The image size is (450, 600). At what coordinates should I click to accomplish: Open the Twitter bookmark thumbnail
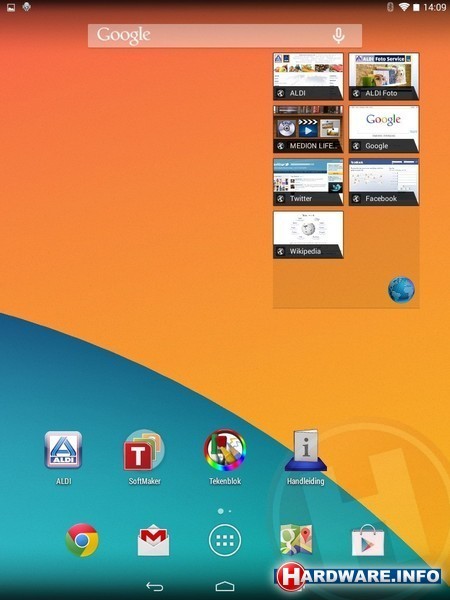tap(308, 182)
